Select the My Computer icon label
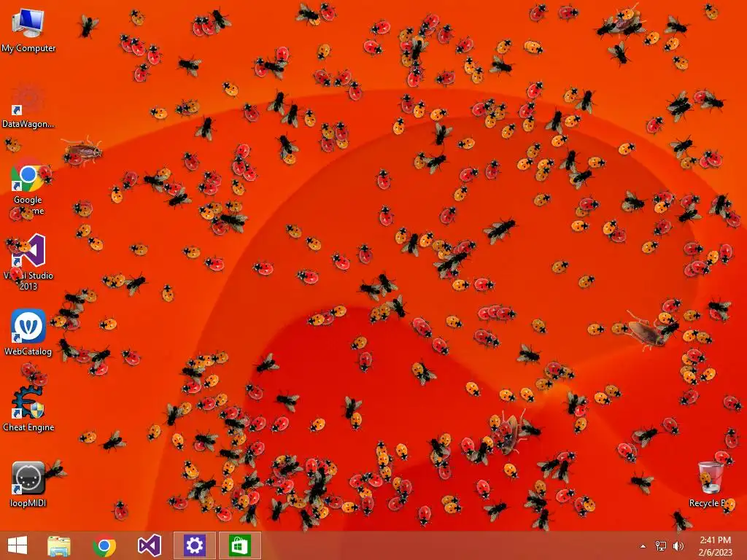 coord(28,48)
